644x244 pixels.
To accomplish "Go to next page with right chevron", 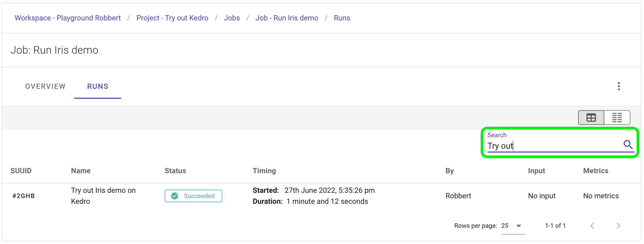I will 618,226.
